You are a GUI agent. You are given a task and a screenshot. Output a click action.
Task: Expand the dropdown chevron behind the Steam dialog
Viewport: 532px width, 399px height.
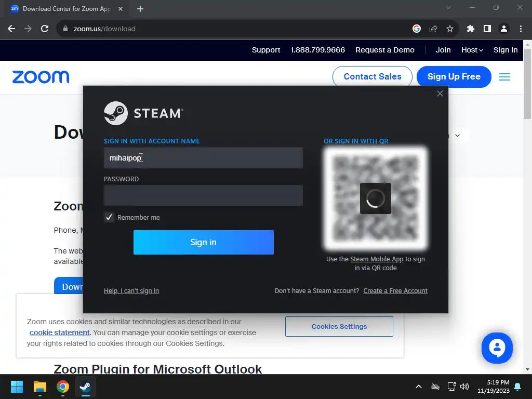coord(457,136)
